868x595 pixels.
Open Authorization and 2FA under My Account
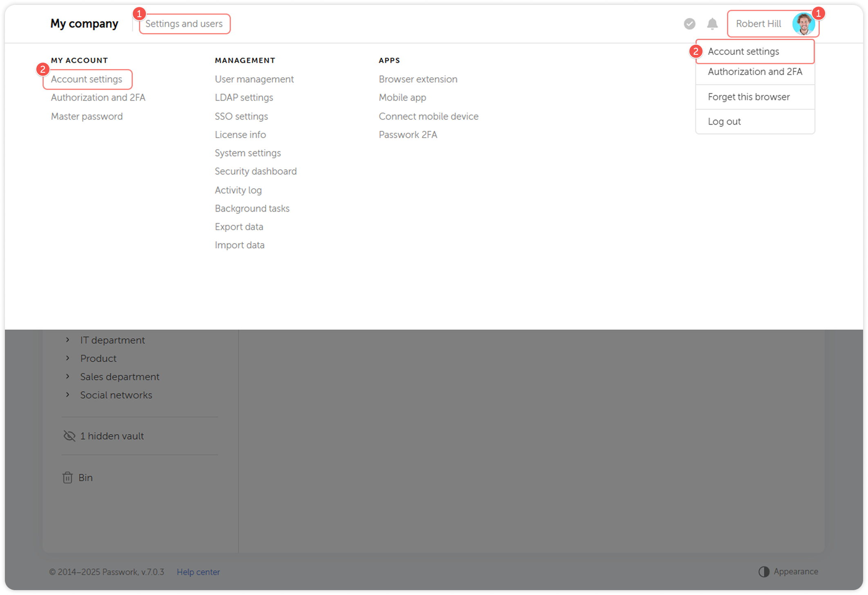tap(98, 98)
